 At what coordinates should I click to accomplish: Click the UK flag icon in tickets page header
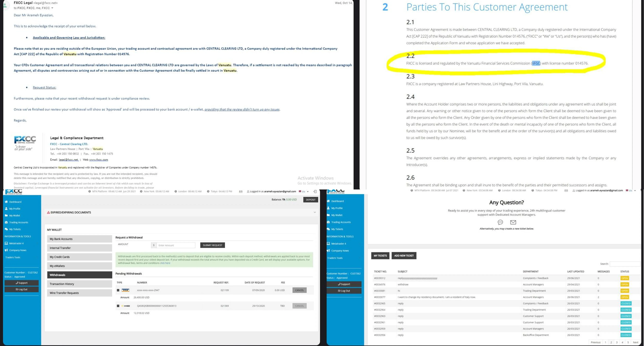[627, 190]
